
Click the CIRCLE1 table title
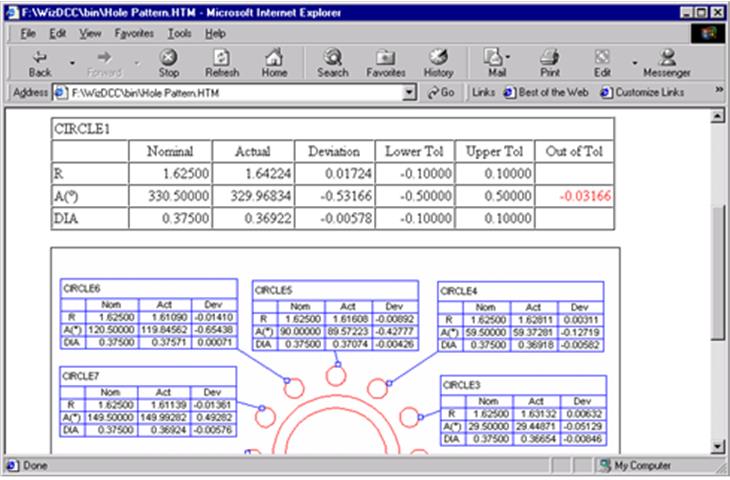point(82,129)
